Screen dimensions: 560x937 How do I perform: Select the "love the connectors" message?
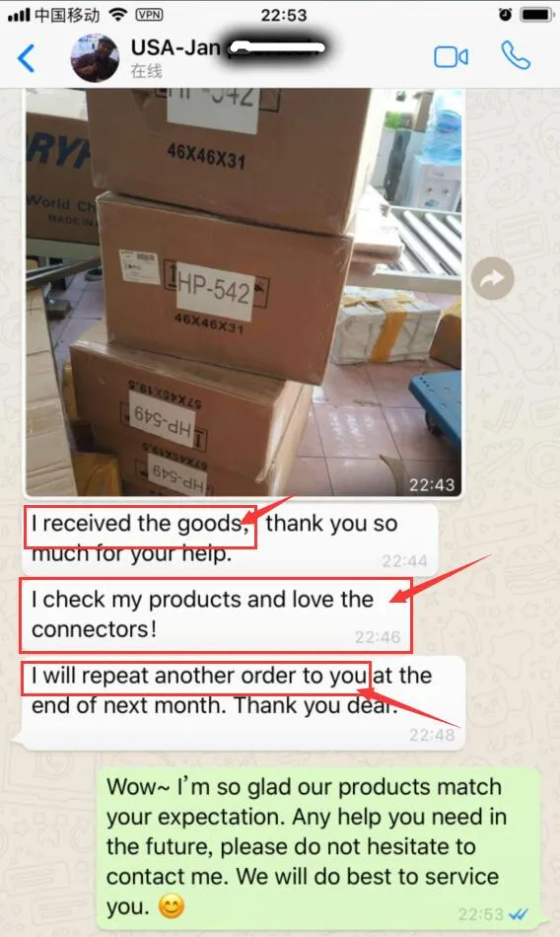(216, 614)
